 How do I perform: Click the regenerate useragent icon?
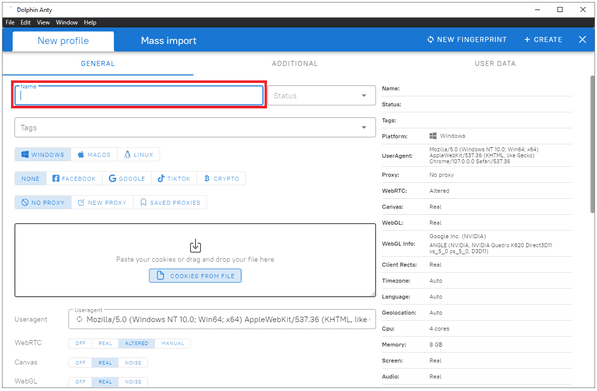[79, 319]
